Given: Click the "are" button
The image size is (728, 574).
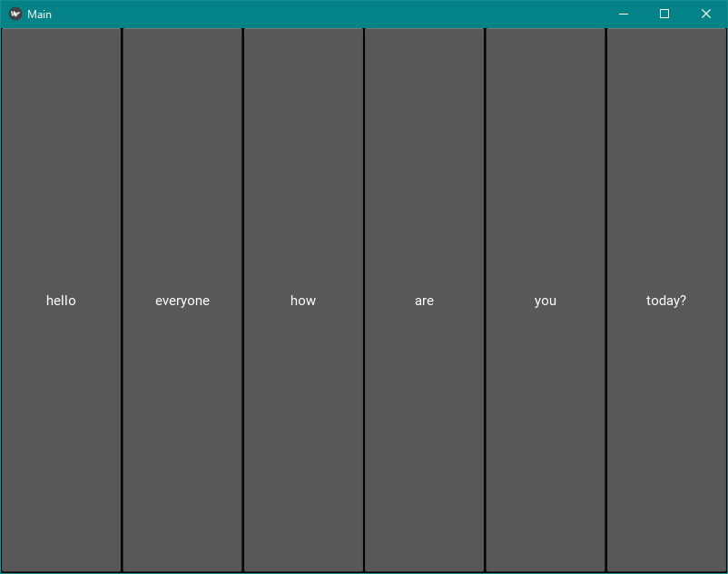Looking at the screenshot, I should click(424, 301).
